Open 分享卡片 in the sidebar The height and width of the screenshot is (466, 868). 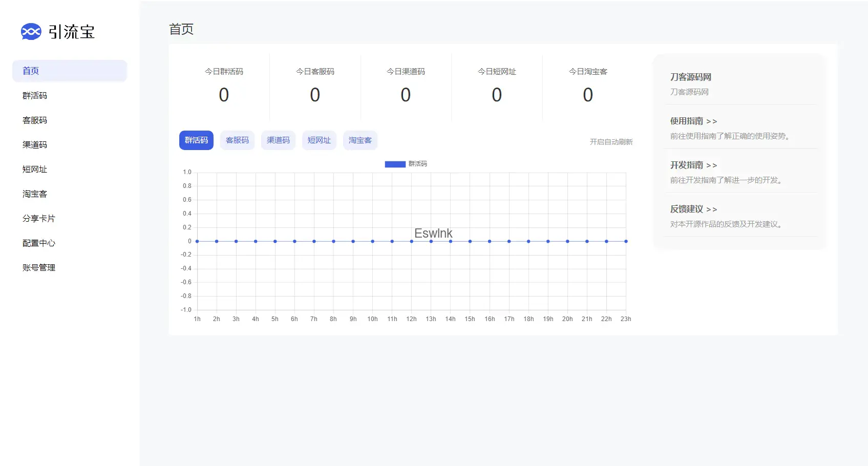pos(39,219)
